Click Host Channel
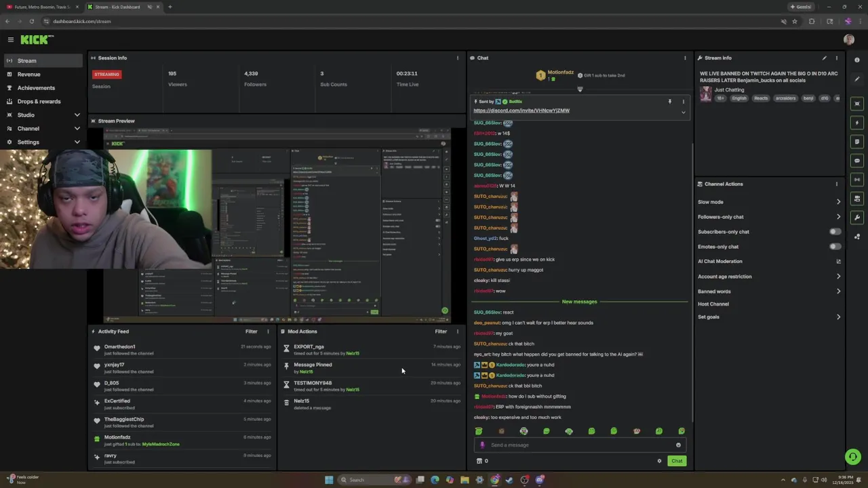The width and height of the screenshot is (868, 488). pyautogui.click(x=713, y=304)
